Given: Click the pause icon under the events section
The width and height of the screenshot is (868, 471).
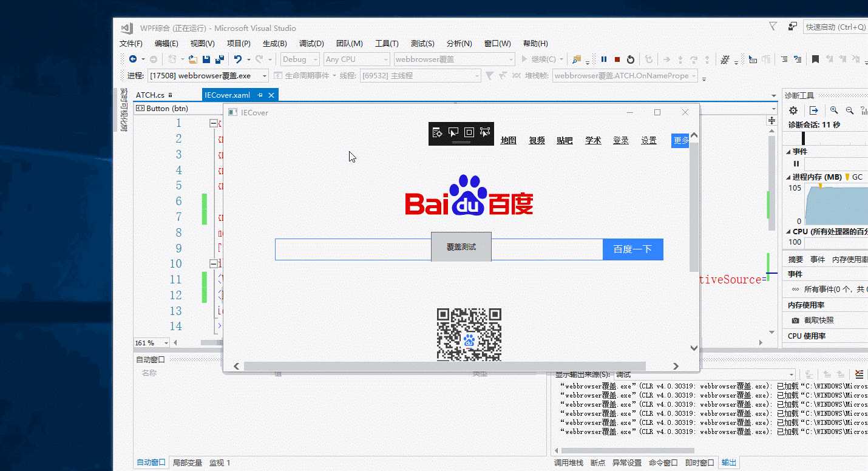Looking at the screenshot, I should click(x=796, y=164).
